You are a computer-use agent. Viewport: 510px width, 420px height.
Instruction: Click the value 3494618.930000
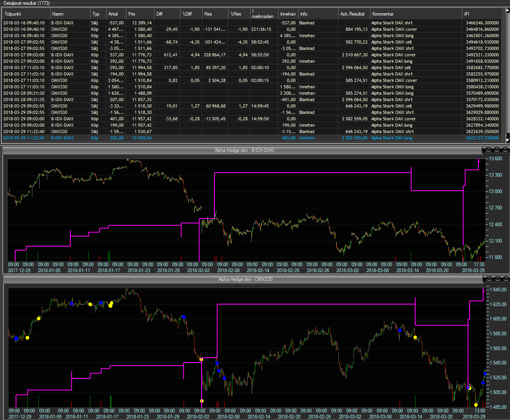482,42
